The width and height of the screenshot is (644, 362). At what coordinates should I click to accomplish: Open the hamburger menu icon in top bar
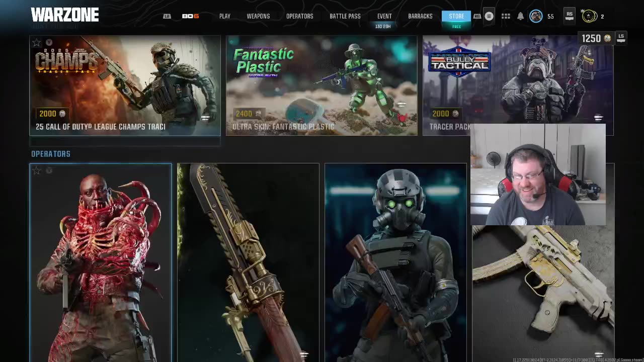coord(489,16)
